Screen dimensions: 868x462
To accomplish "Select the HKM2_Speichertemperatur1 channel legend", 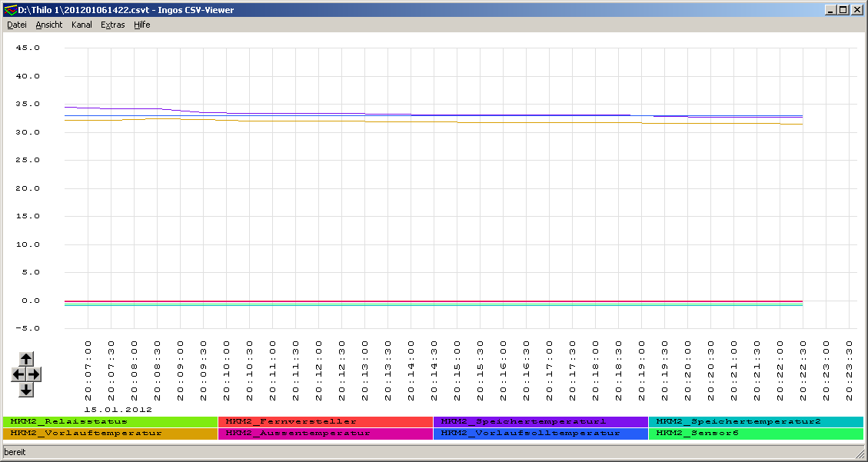I will pyautogui.click(x=540, y=421).
